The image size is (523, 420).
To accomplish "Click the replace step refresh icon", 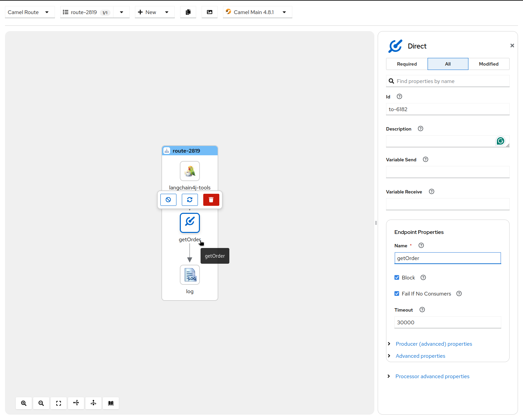I will pos(190,200).
